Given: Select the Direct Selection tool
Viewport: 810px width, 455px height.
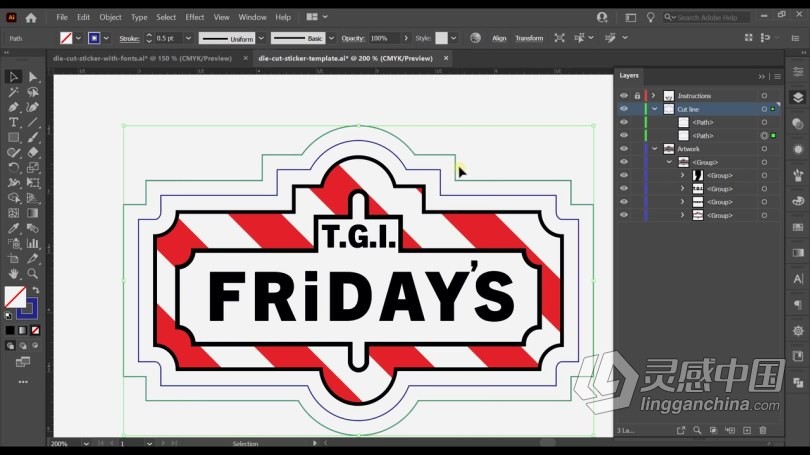Looking at the screenshot, I should (33, 77).
